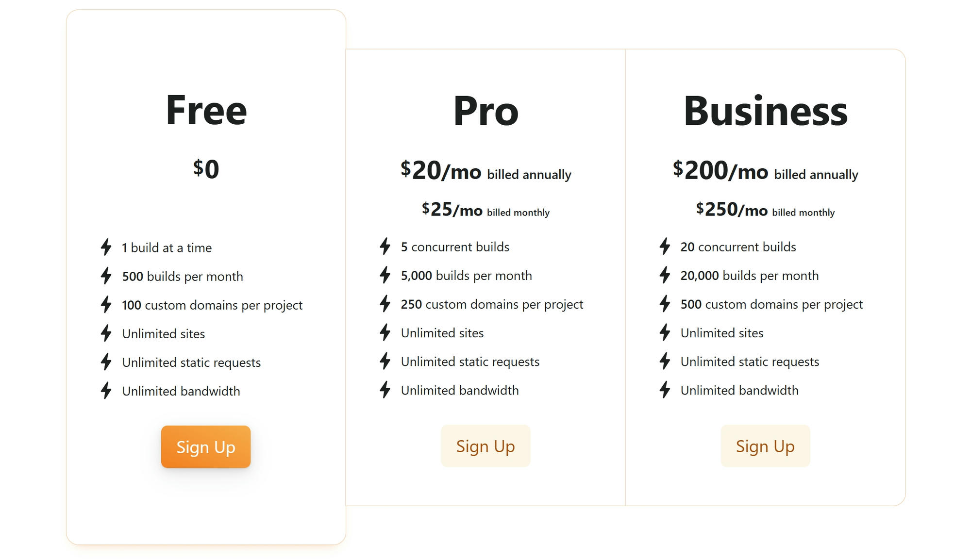Image resolution: width=971 pixels, height=560 pixels.
Task: Click bolt icon beside "250 custom domains per project"
Action: [385, 304]
